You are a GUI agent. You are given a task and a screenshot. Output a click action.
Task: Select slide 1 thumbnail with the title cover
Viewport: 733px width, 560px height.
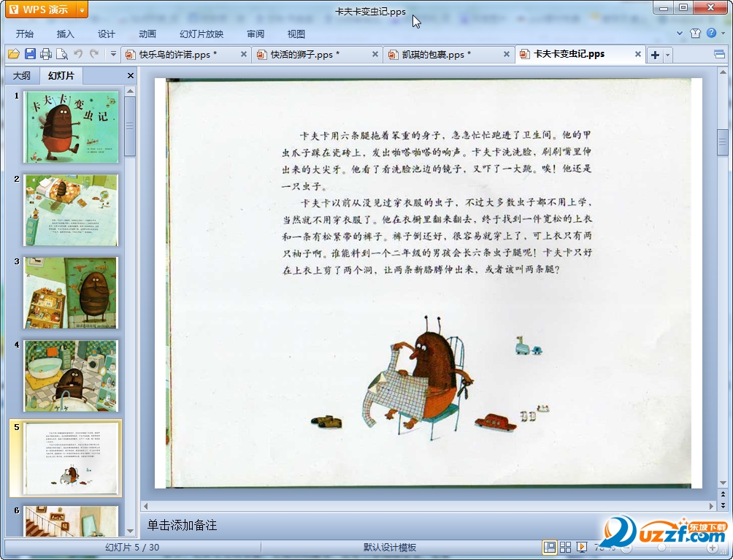coord(71,127)
